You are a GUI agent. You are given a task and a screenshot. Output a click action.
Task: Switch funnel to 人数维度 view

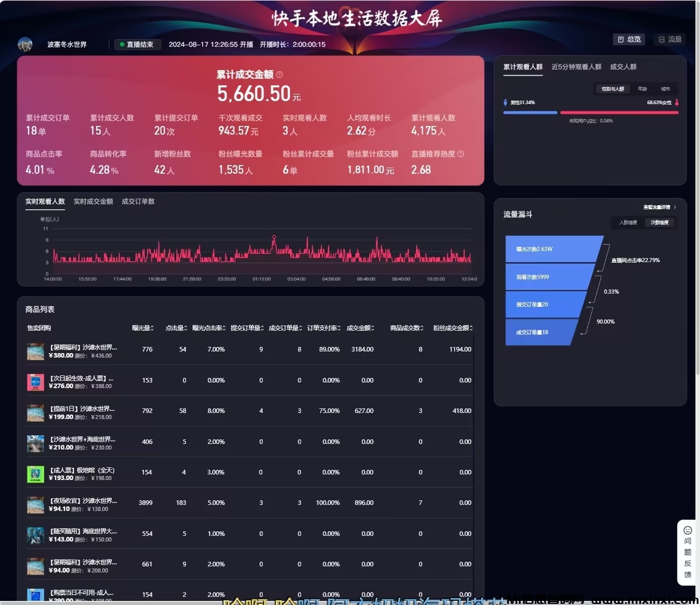coord(628,222)
